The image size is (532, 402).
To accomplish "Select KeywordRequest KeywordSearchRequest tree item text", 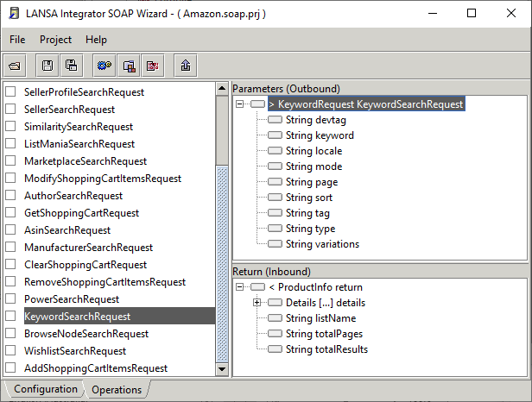I will coord(366,104).
